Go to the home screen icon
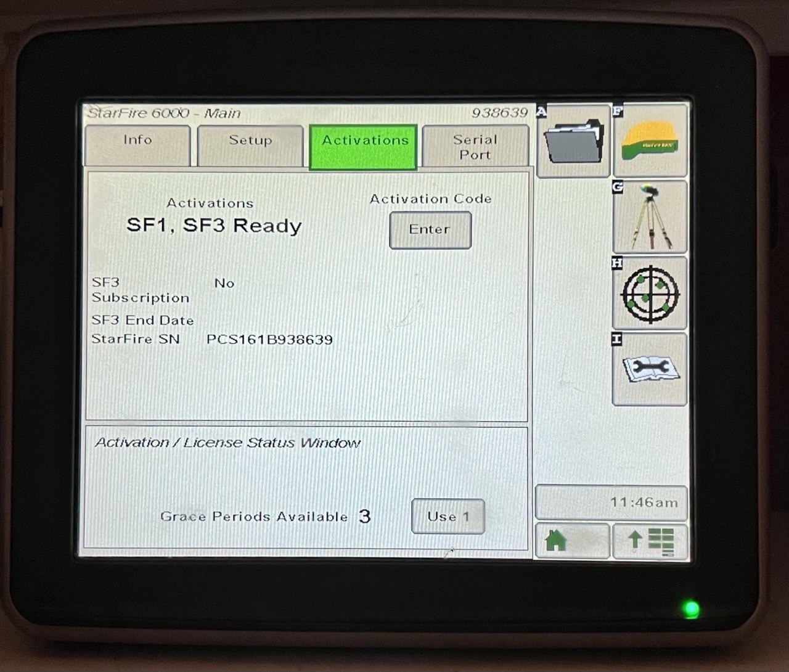The width and height of the screenshot is (789, 672). (x=573, y=541)
